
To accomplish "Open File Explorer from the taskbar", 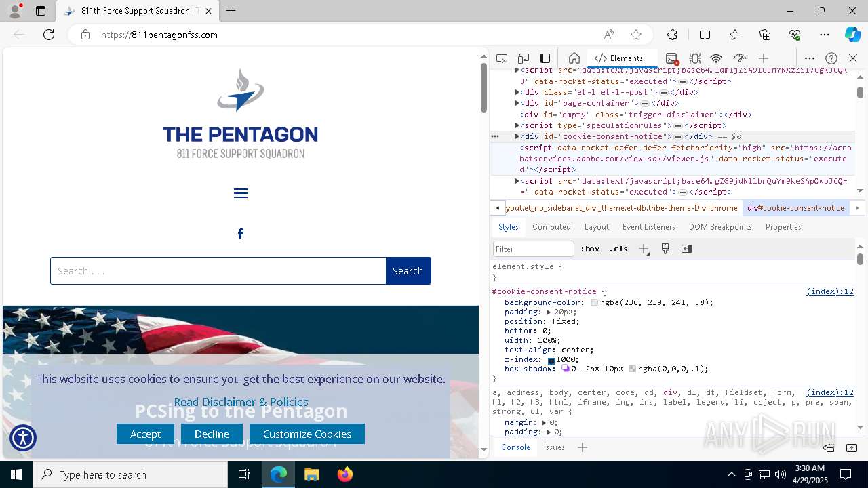I will pyautogui.click(x=312, y=474).
